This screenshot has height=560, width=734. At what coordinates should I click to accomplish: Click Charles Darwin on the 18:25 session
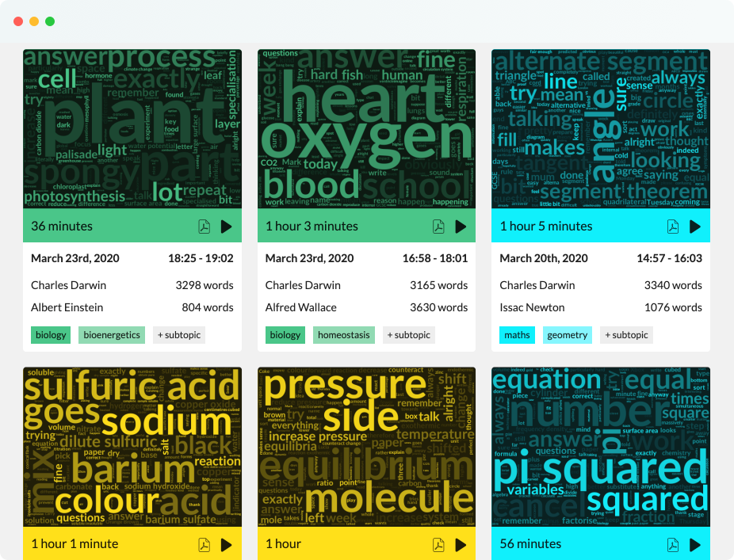click(x=68, y=285)
